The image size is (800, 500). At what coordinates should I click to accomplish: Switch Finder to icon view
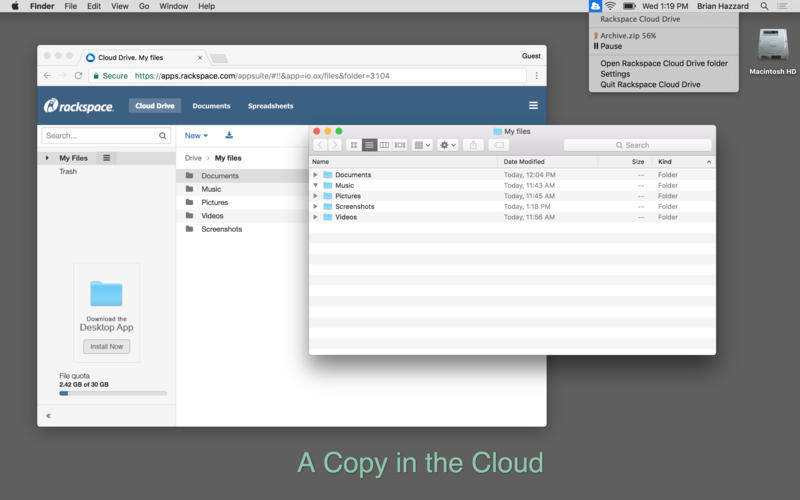(x=354, y=145)
